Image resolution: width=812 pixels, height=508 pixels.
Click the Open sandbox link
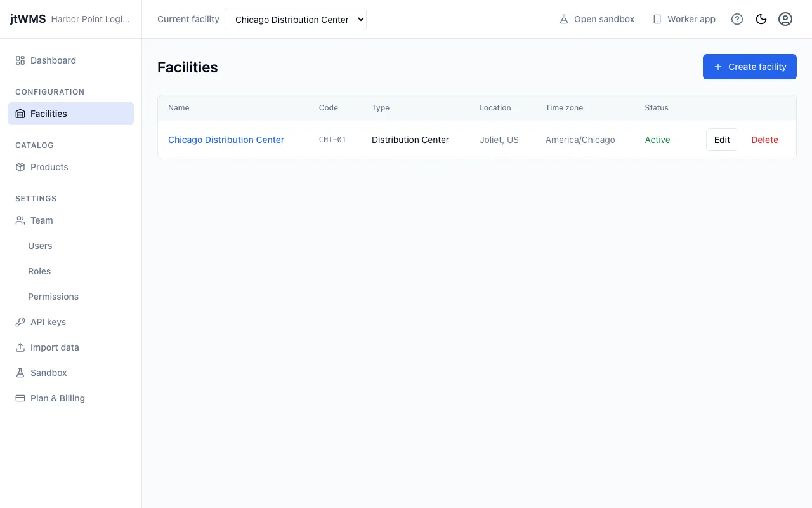point(596,19)
